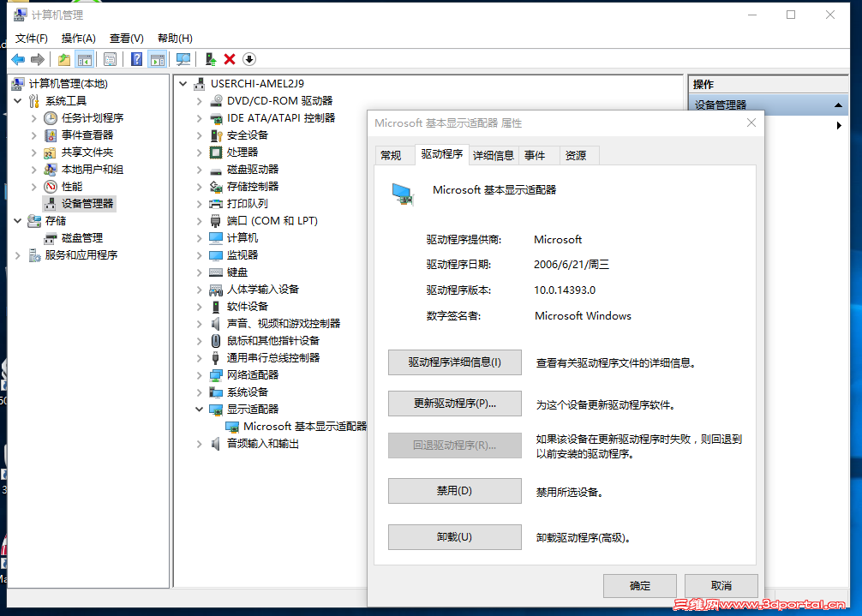Viewport: 862px width, 616px height.
Task: Toggle the show/hide action pane icon
Action: (x=158, y=58)
